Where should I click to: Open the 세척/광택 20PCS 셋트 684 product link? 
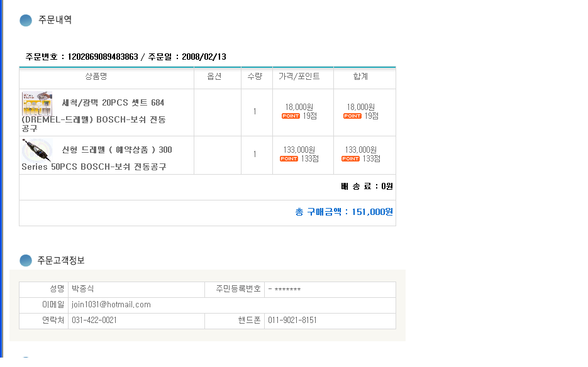click(x=113, y=102)
